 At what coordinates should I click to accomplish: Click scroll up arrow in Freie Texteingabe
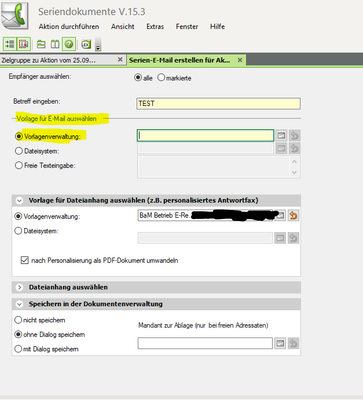294,162
